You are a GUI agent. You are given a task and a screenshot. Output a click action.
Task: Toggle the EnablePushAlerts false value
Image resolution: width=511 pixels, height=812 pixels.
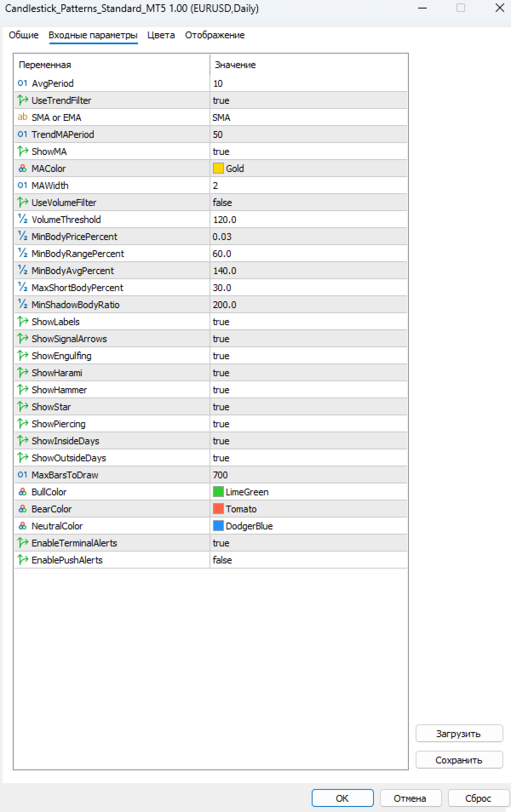click(308, 560)
